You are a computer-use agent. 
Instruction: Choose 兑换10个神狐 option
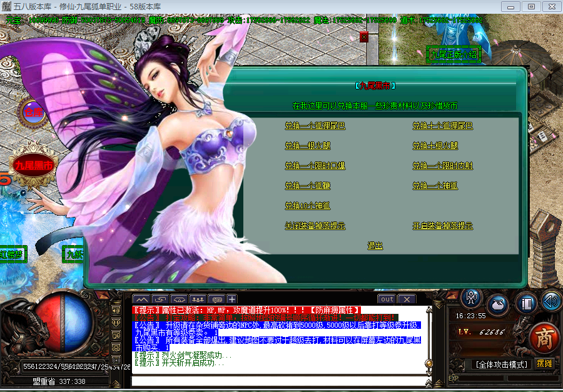(307, 206)
